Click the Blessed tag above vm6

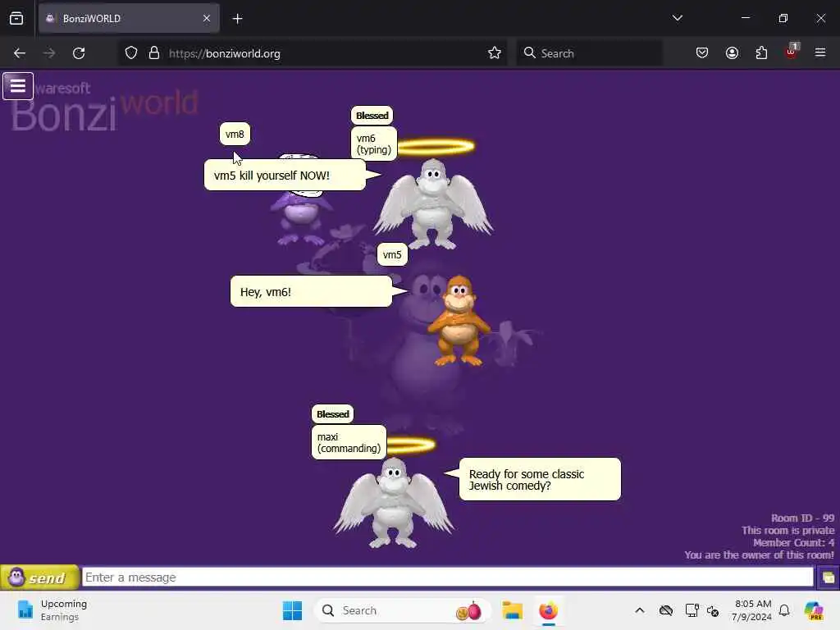coord(372,115)
